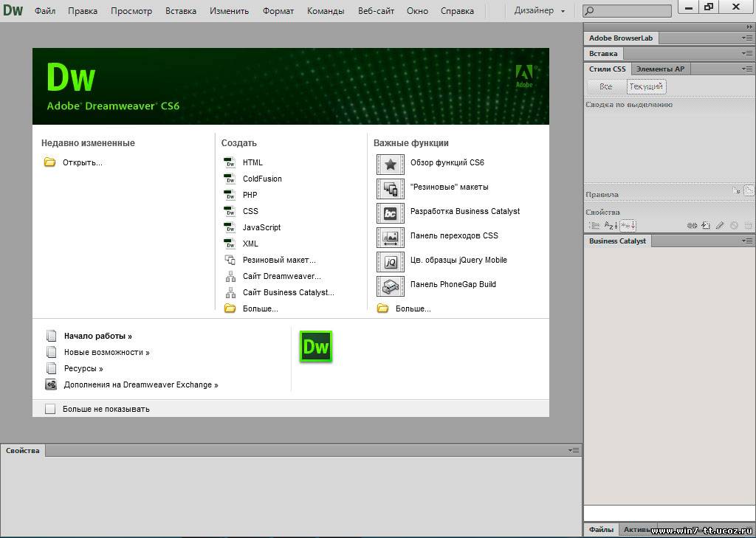Open the Изменить menu

(230, 10)
